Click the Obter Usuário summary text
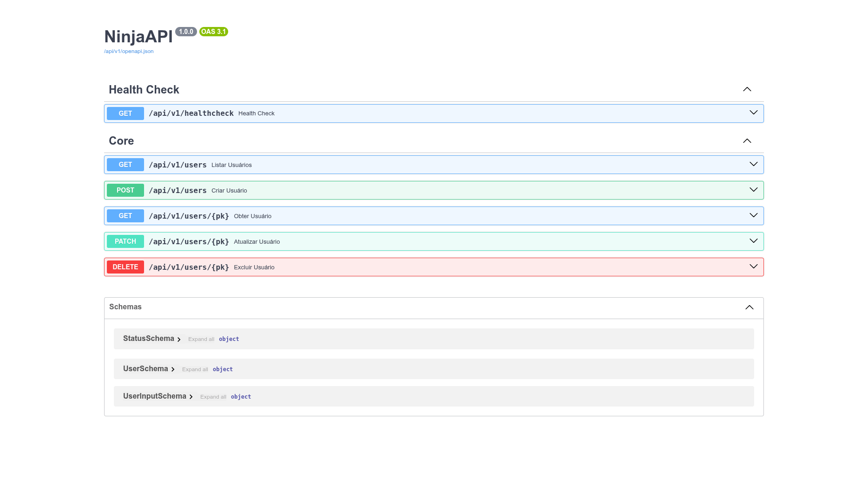Viewport: 868px width, 487px height. tap(253, 216)
